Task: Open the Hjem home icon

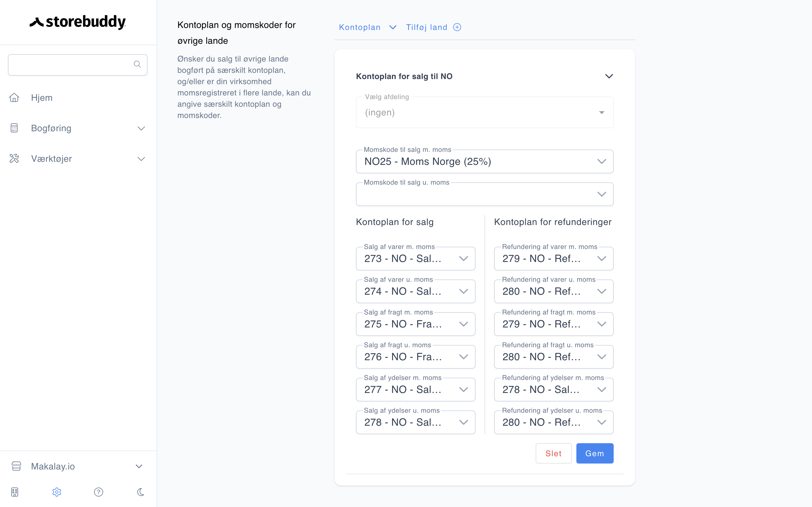Action: point(14,98)
